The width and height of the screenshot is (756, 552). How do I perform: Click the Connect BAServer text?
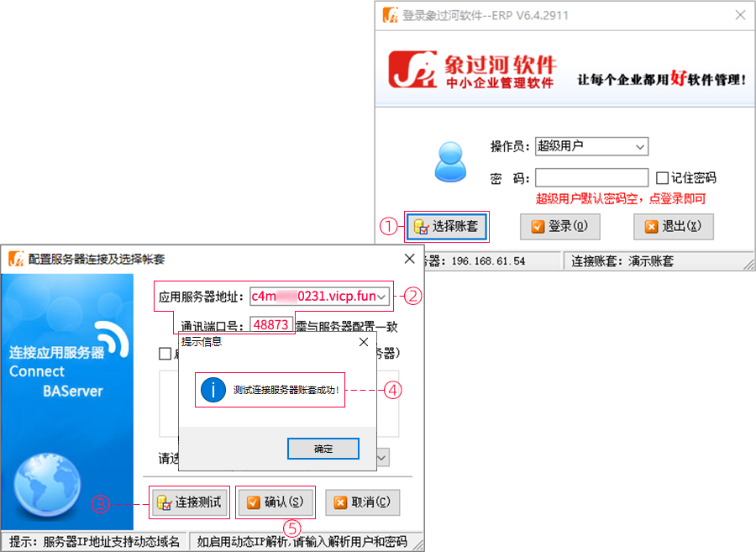click(56, 381)
